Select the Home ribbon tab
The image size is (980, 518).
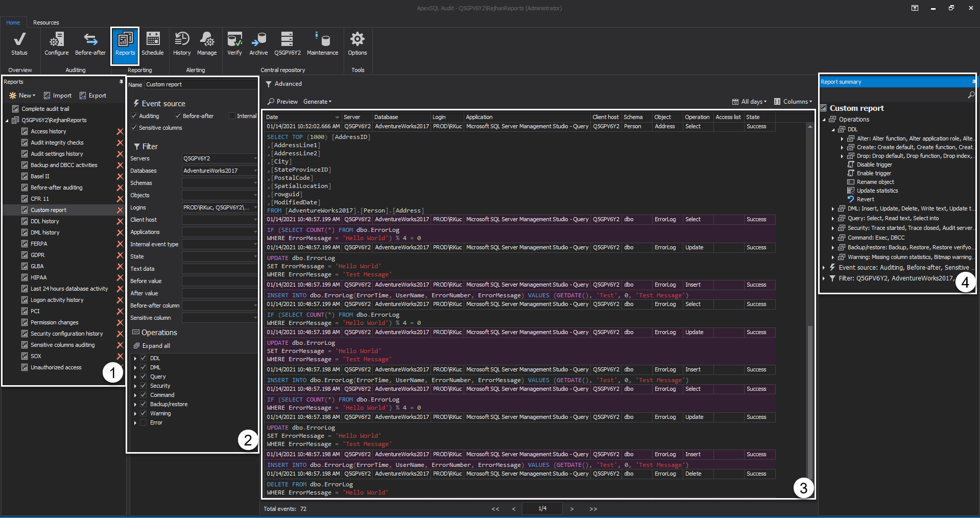click(13, 22)
